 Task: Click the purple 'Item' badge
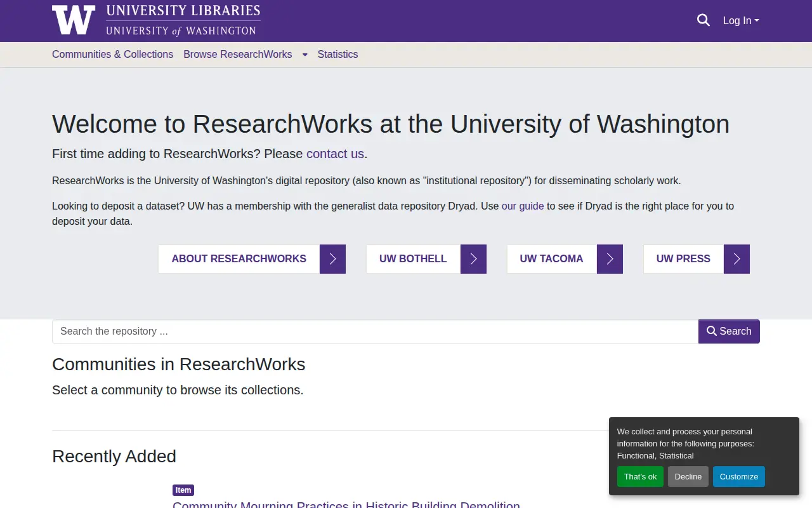pos(183,490)
